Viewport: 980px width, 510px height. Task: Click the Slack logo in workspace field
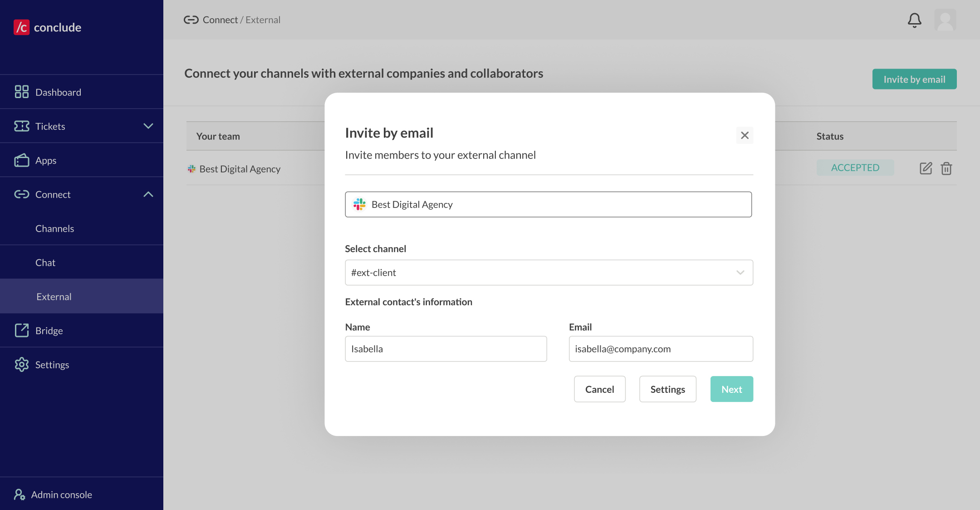359,204
